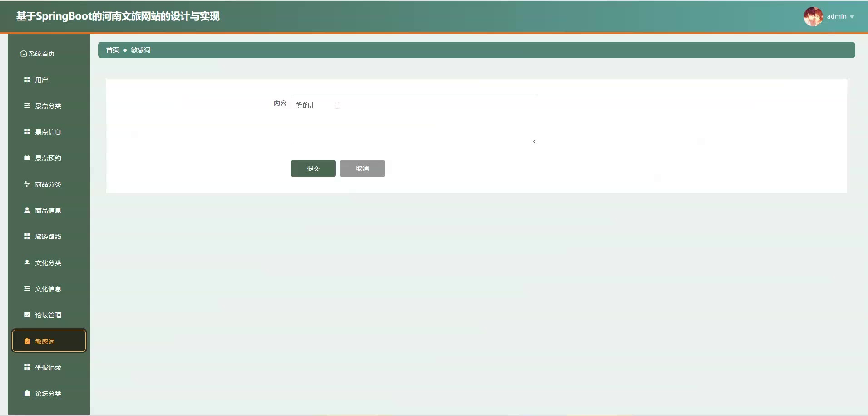Click the 敏感词 breadcrumb text
The image size is (868, 416).
141,50
